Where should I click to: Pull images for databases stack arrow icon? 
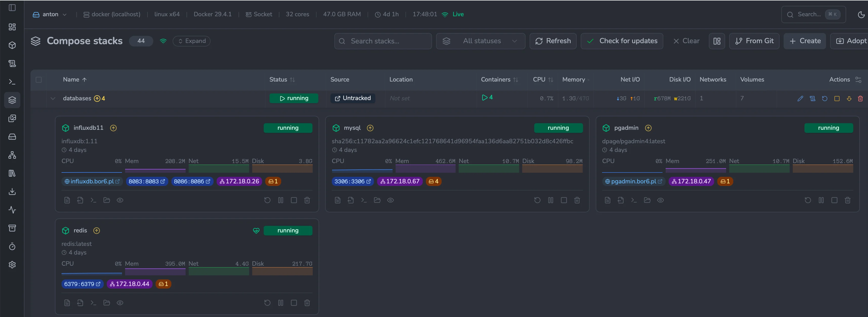[849, 99]
